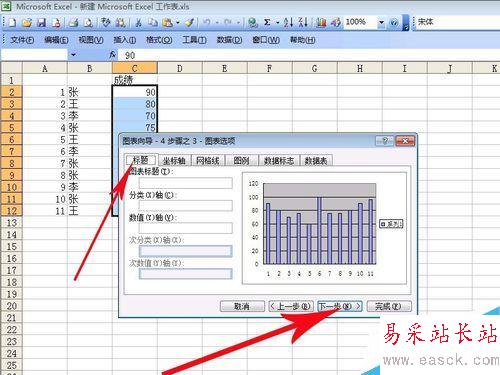The height and width of the screenshot is (375, 500).
Task: Open the File menu (文件)
Action: click(x=22, y=40)
